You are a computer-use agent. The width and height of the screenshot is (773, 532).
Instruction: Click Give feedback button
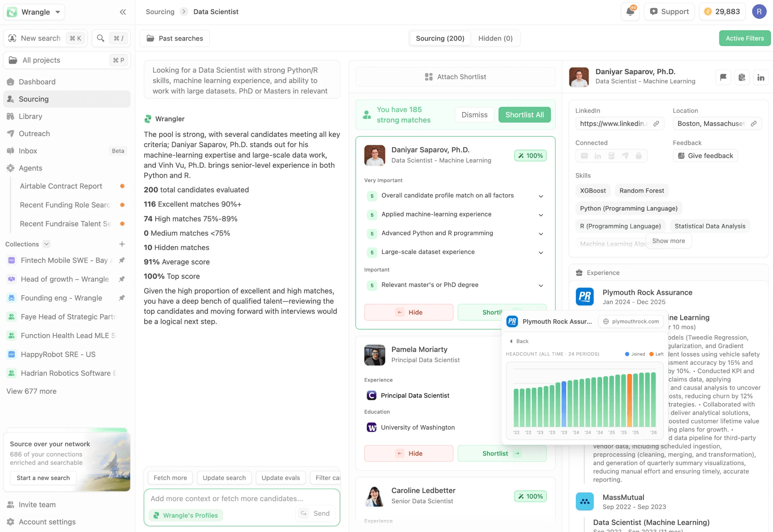pos(705,156)
